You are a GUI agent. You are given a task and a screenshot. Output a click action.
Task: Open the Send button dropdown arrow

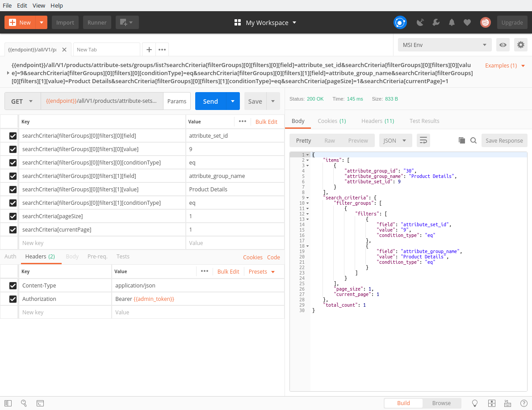[x=233, y=101]
